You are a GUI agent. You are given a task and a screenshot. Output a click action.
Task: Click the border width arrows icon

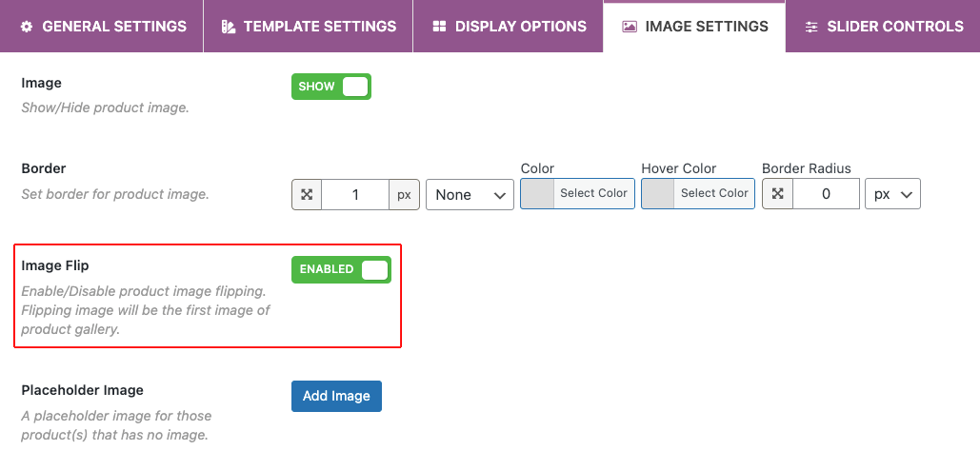click(307, 194)
